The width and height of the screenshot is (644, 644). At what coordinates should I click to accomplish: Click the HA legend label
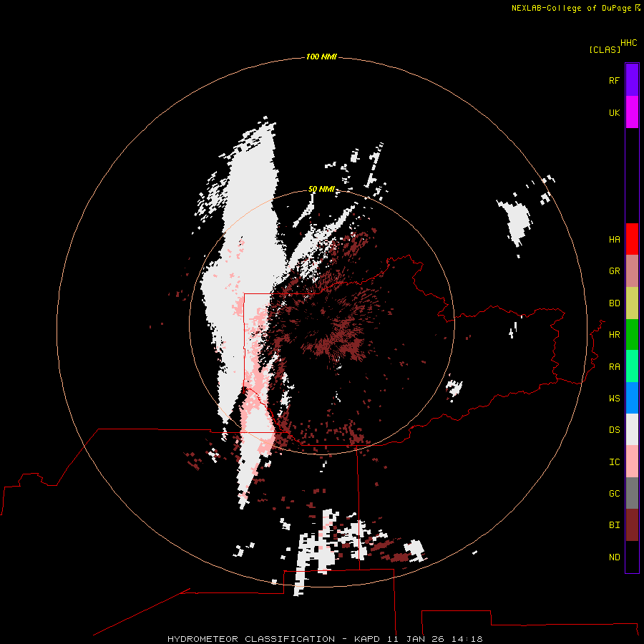[x=614, y=240]
